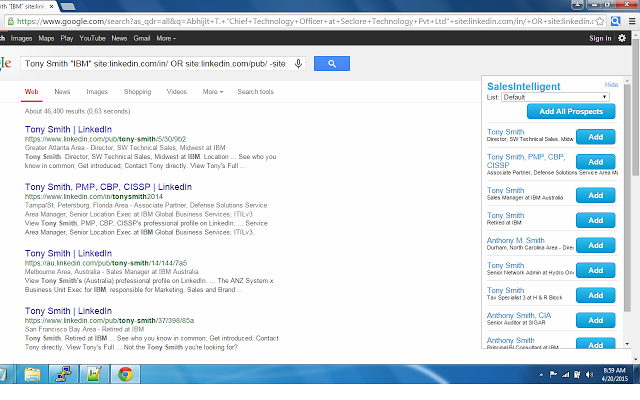The width and height of the screenshot is (640, 400).
Task: Add Tony Smith Director SW Technical Sales prospect
Action: tap(596, 137)
